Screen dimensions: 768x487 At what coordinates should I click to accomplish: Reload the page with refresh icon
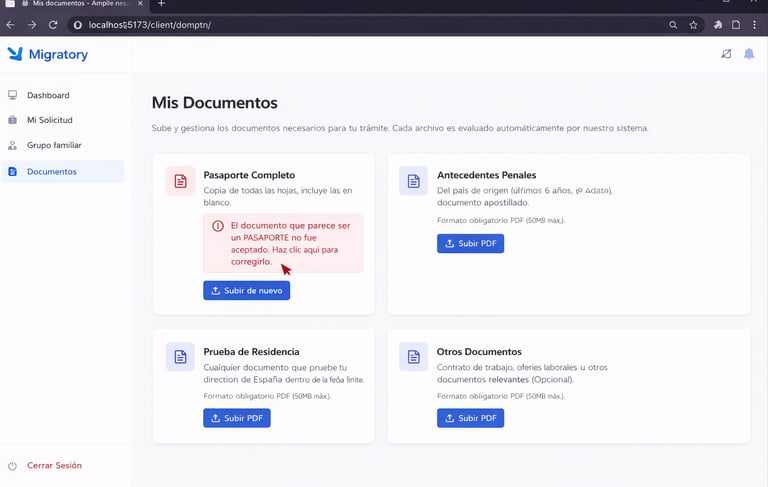pyautogui.click(x=53, y=24)
